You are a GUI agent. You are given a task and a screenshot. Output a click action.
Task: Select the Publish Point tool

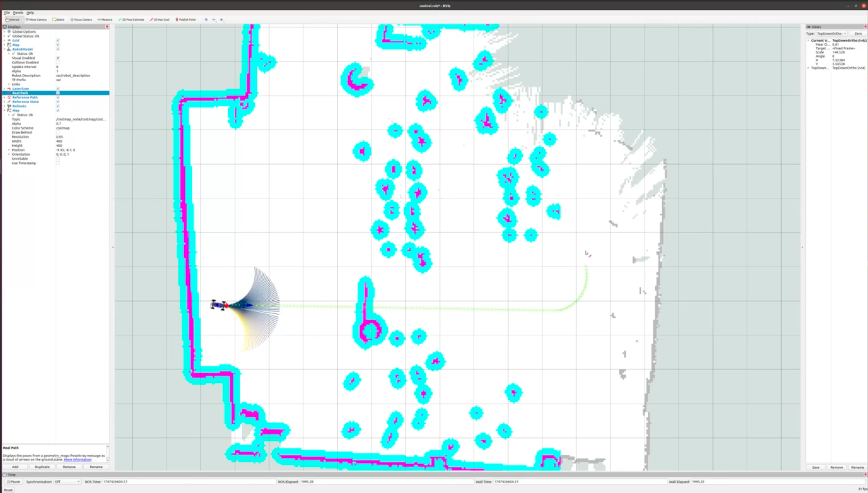tap(185, 19)
